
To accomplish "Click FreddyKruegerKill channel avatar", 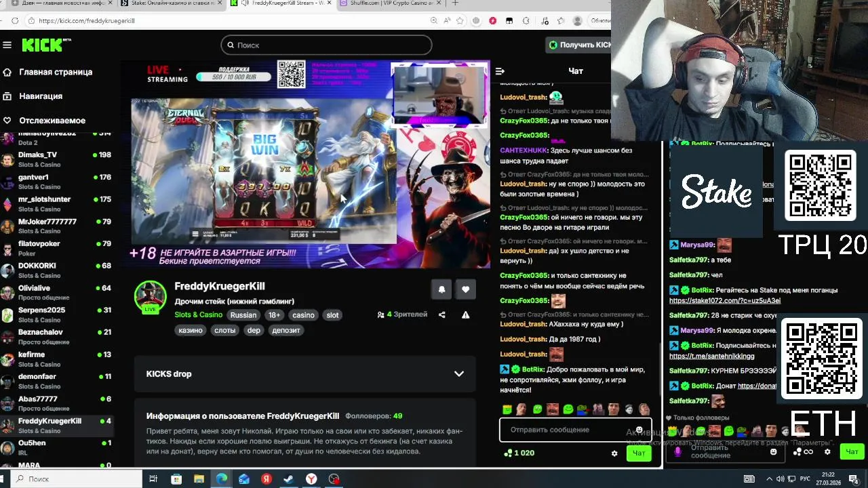I will click(150, 296).
